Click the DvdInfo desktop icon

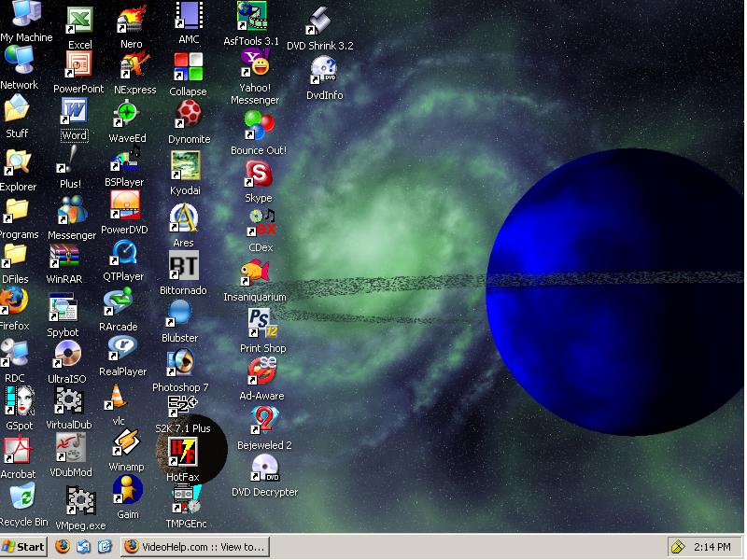click(324, 70)
